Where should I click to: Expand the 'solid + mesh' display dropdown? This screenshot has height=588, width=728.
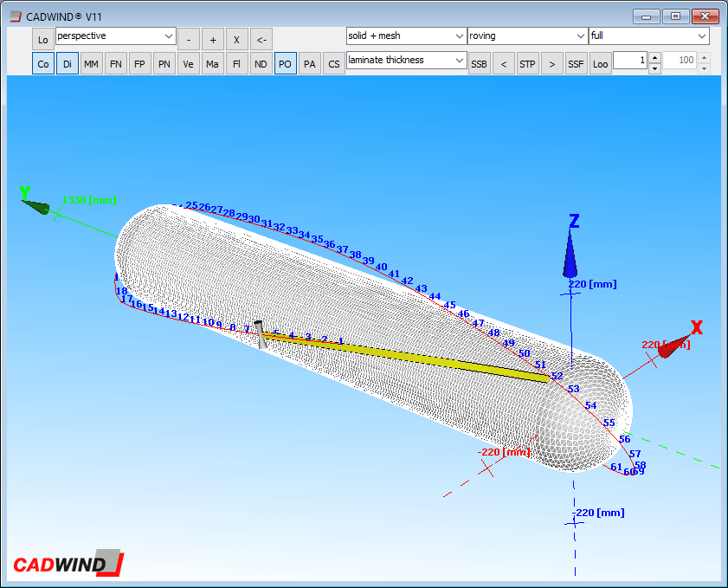click(406, 36)
